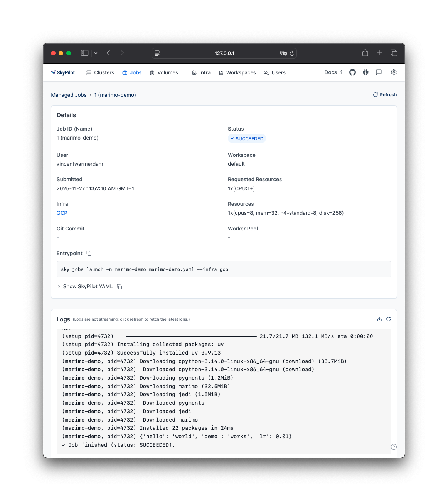Copy the Entrypoint command
The image size is (448, 501).
(x=89, y=253)
